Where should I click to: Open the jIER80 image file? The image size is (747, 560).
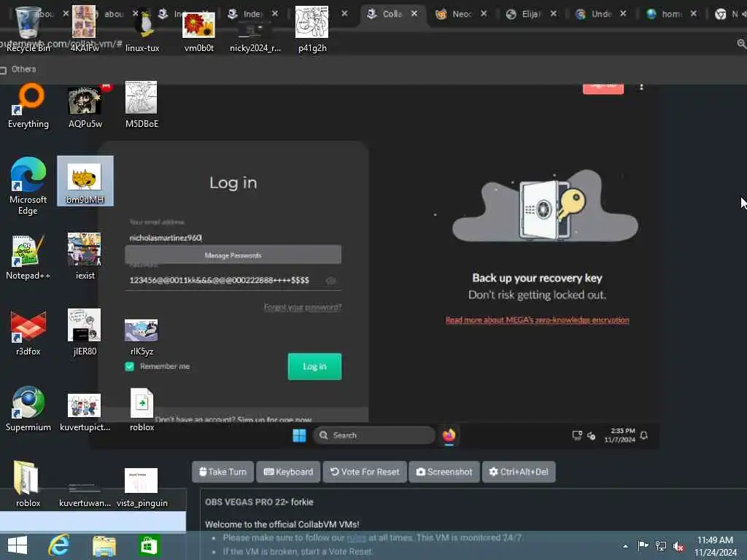(85, 332)
